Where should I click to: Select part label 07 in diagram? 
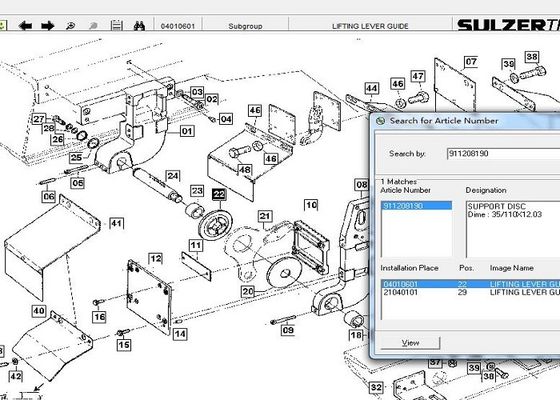tap(471, 62)
